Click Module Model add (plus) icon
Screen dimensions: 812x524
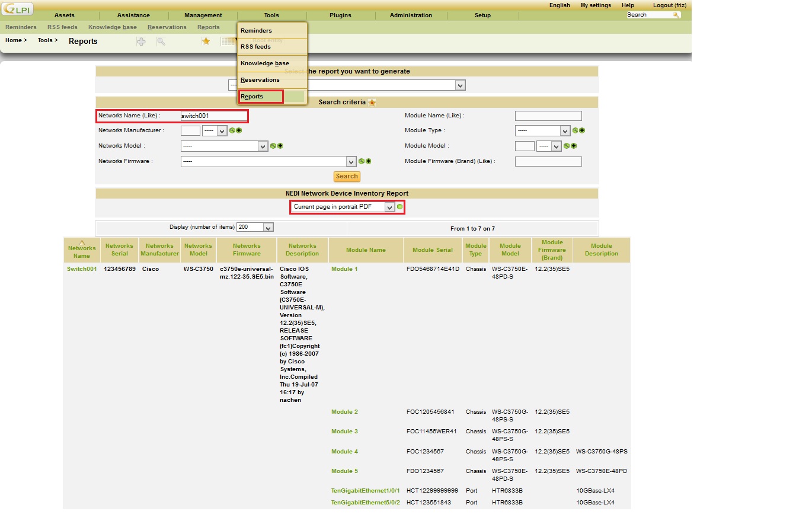tap(573, 146)
